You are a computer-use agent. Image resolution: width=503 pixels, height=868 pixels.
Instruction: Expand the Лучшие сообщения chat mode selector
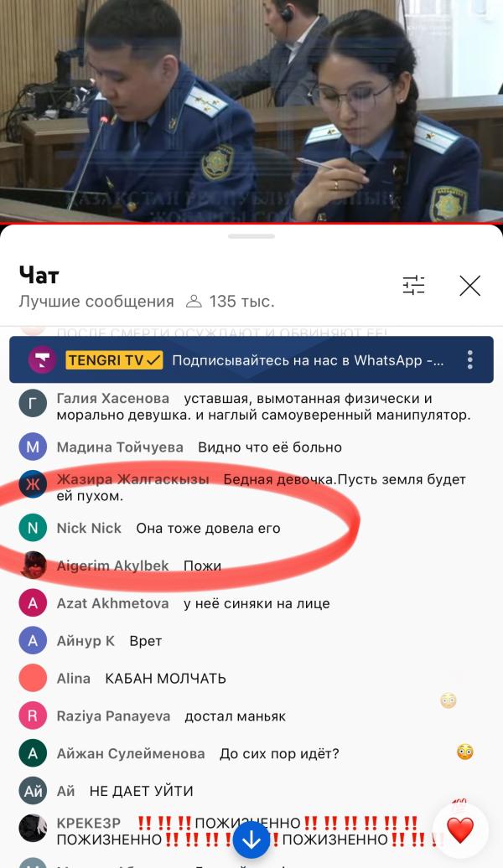point(96,302)
